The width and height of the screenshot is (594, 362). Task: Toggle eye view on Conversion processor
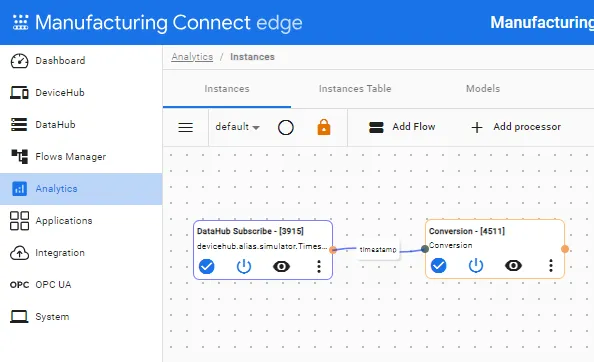click(513, 265)
